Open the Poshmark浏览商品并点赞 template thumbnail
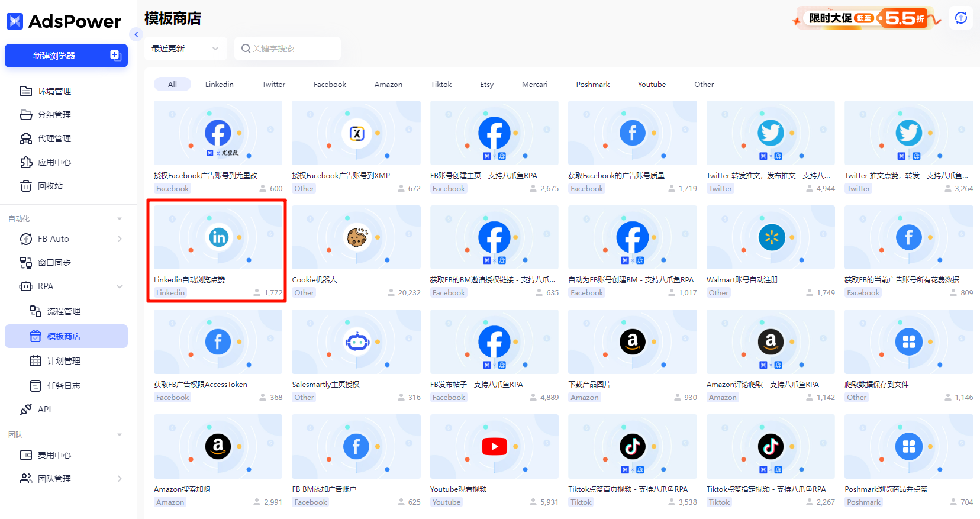The width and height of the screenshot is (980, 519). [909, 446]
